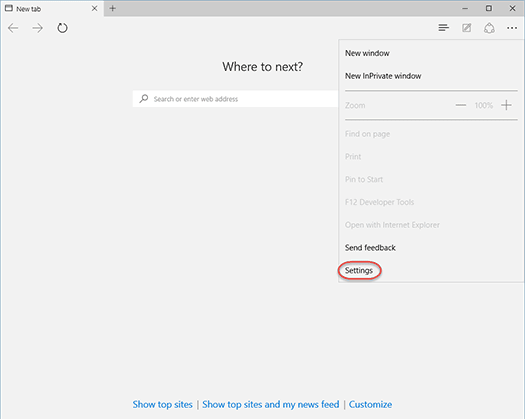The width and height of the screenshot is (525, 419).
Task: Toggle the More actions ellipsis menu
Action: pos(512,28)
